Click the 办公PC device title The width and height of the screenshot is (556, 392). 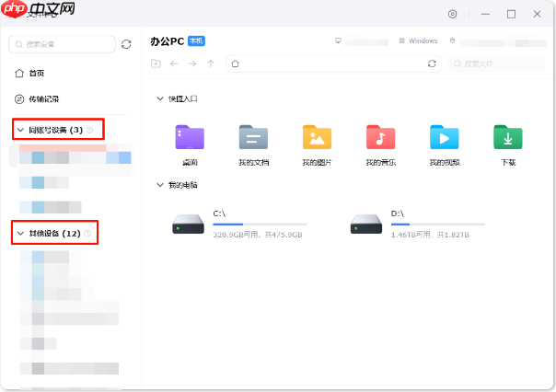coord(168,41)
